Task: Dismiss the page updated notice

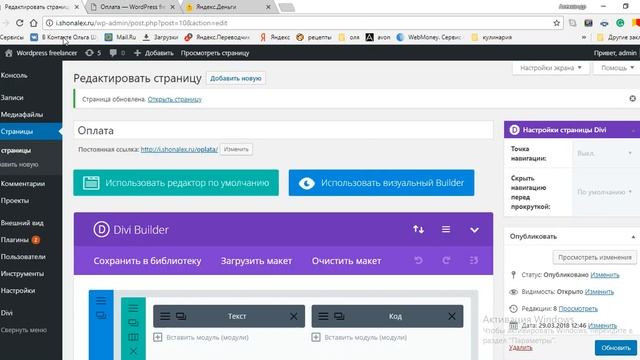Action: point(632,99)
